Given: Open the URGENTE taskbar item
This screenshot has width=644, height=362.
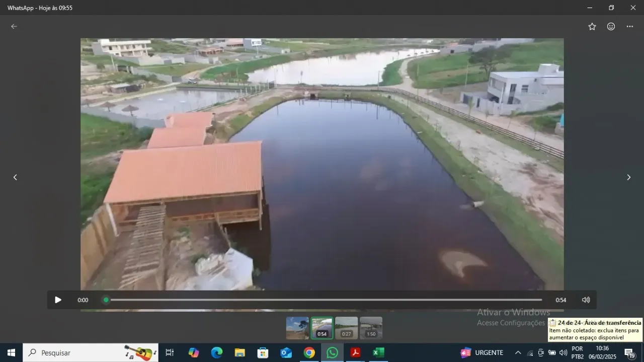Looking at the screenshot, I should point(482,353).
